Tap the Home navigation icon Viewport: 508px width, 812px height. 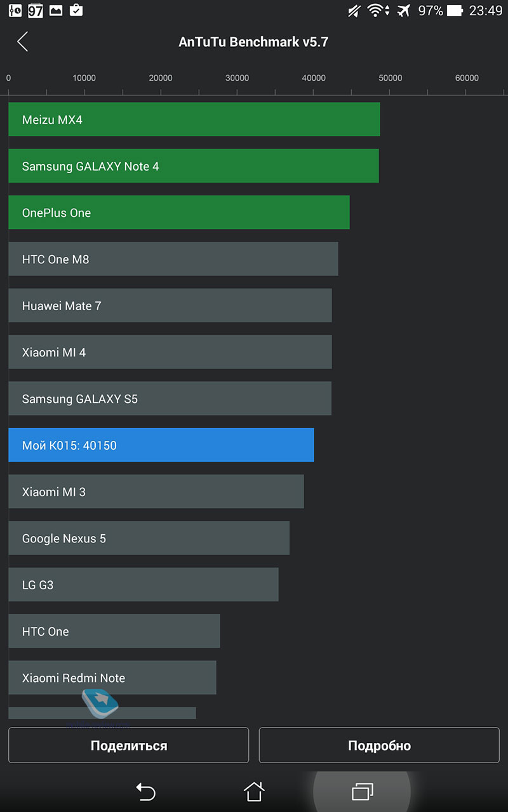[254, 791]
